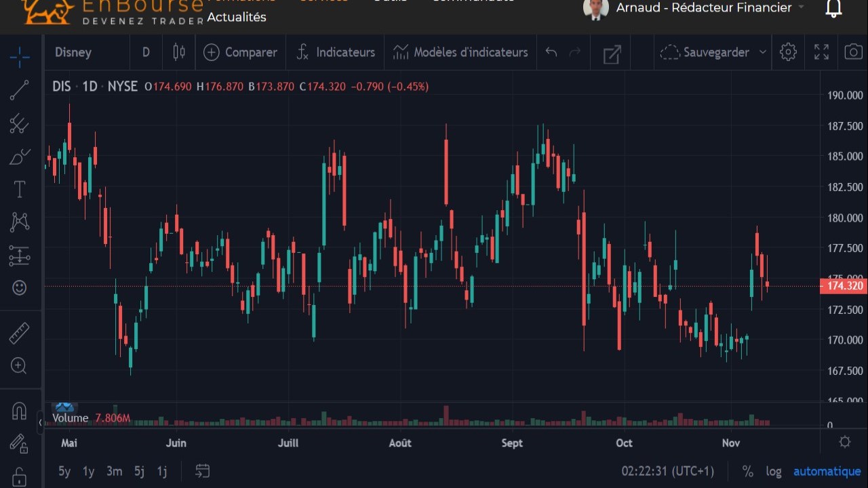
Task: Select the trend line drawing tool
Action: click(x=20, y=90)
